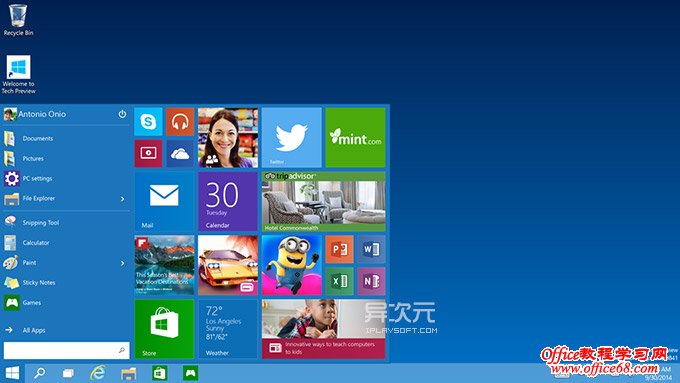Viewport: 680px width, 383px height.
Task: Expand the Paint jump list arrow
Action: [123, 263]
